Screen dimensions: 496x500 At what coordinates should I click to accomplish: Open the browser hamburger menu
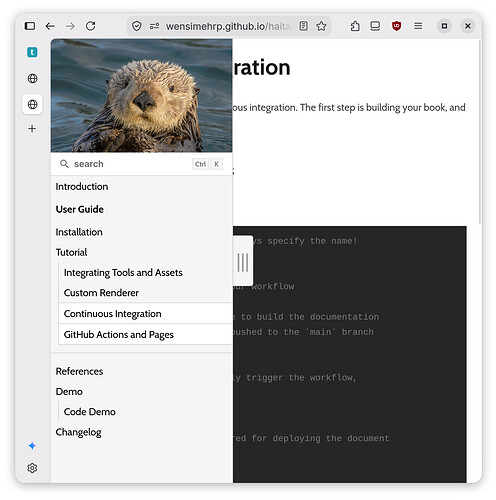coord(418,26)
